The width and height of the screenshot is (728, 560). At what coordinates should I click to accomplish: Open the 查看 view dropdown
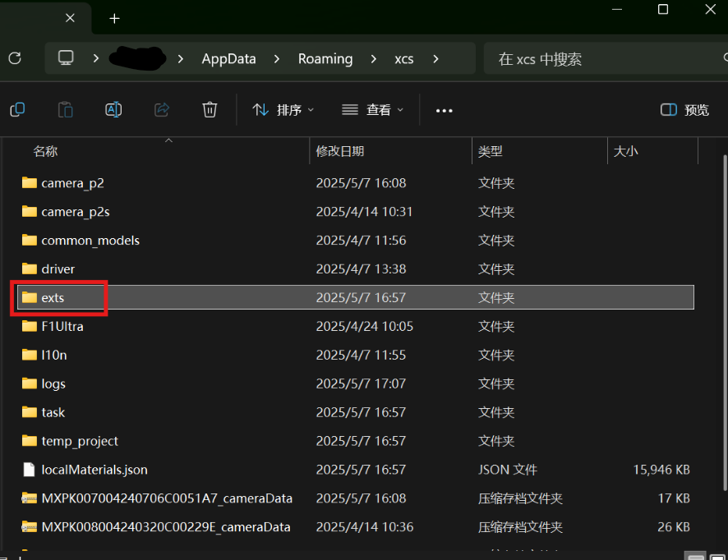372,110
